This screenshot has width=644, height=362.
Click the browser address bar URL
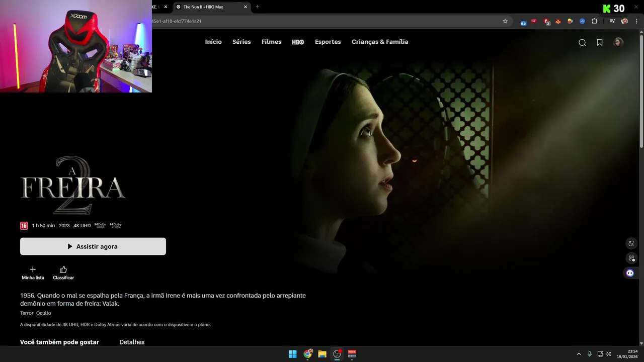click(x=177, y=21)
